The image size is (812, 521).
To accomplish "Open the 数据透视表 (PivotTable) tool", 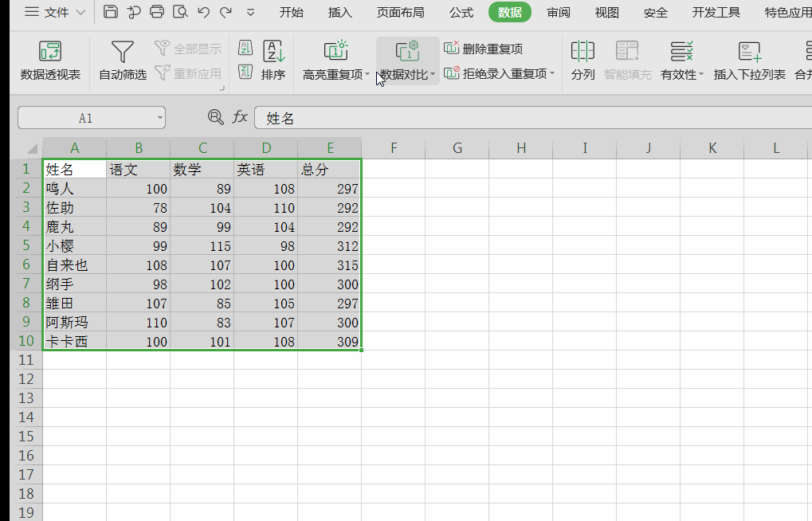I will 51,60.
